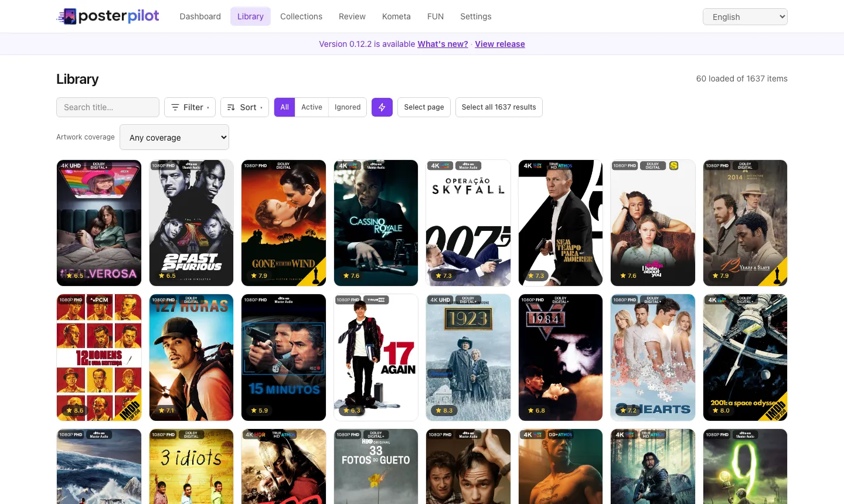The width and height of the screenshot is (844, 504).
Task: Focus the Search title input field
Action: click(x=108, y=107)
